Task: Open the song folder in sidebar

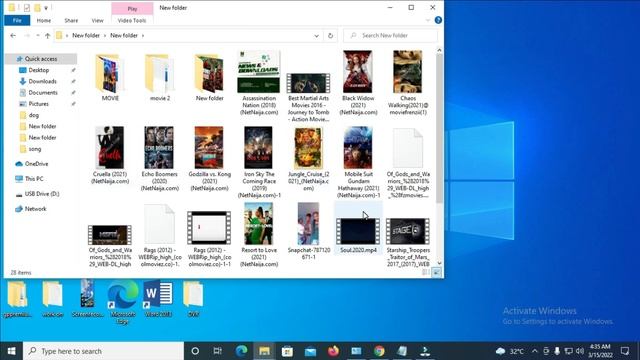Action: (x=35, y=149)
